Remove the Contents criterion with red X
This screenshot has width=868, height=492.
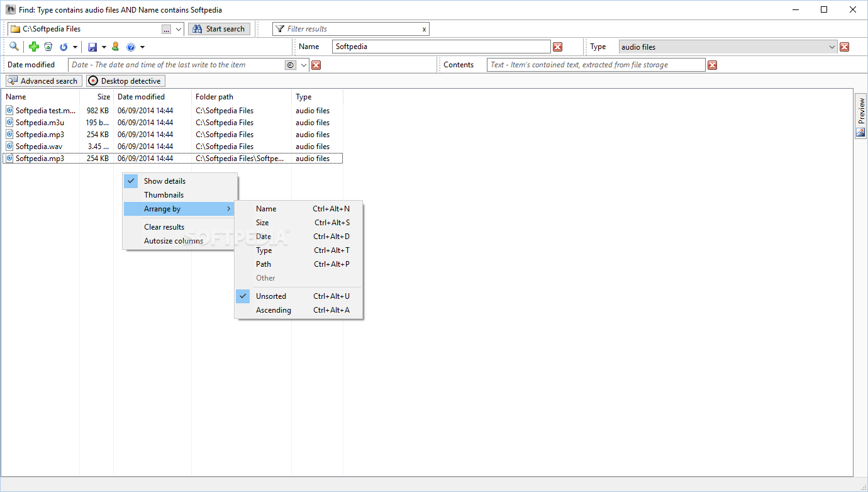[712, 65]
